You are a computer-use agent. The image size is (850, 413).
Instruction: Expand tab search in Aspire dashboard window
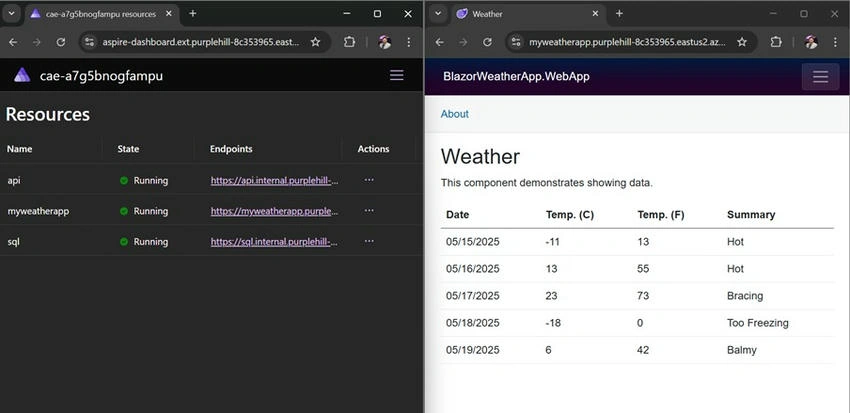(x=11, y=14)
